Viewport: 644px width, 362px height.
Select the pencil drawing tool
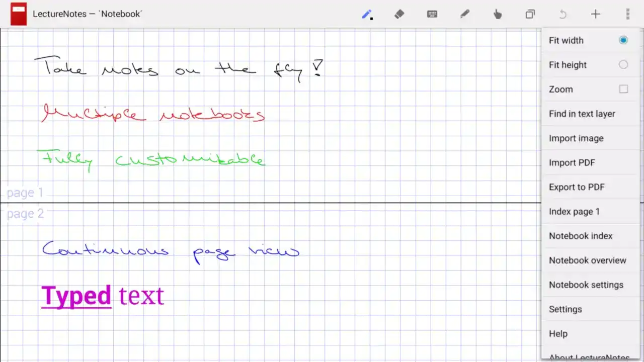[x=366, y=14]
